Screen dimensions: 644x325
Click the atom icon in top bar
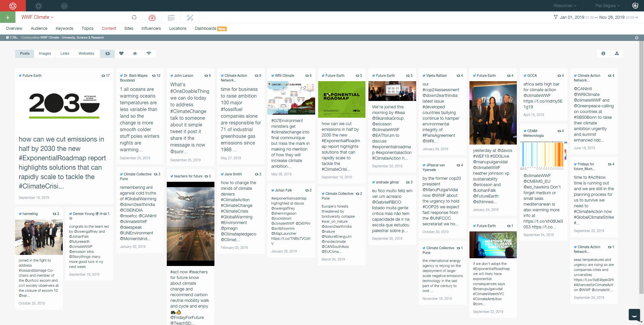pos(635,6)
